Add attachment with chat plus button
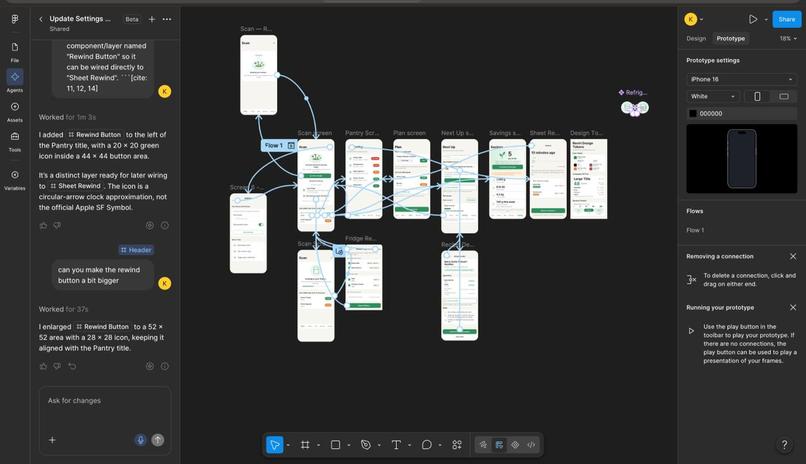Image resolution: width=806 pixels, height=464 pixels. coord(52,440)
